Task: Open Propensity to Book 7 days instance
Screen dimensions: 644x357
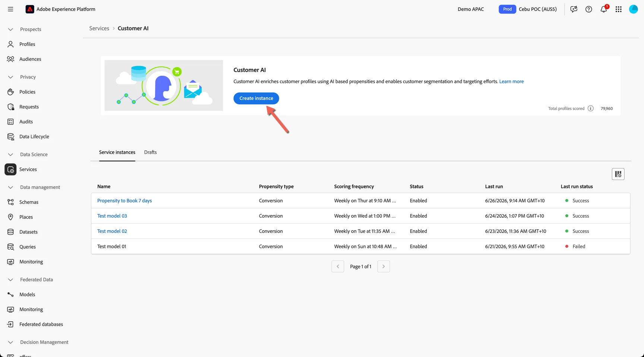Action: click(x=124, y=201)
